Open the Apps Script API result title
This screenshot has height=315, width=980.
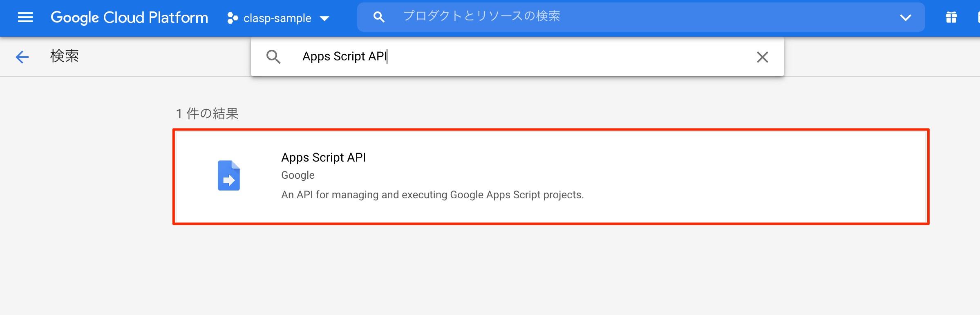pos(323,157)
